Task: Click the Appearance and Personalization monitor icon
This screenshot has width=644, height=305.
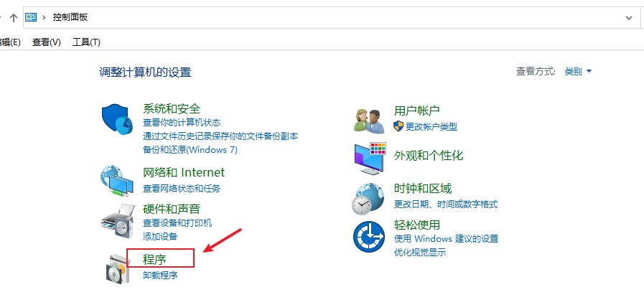Action: click(x=370, y=159)
